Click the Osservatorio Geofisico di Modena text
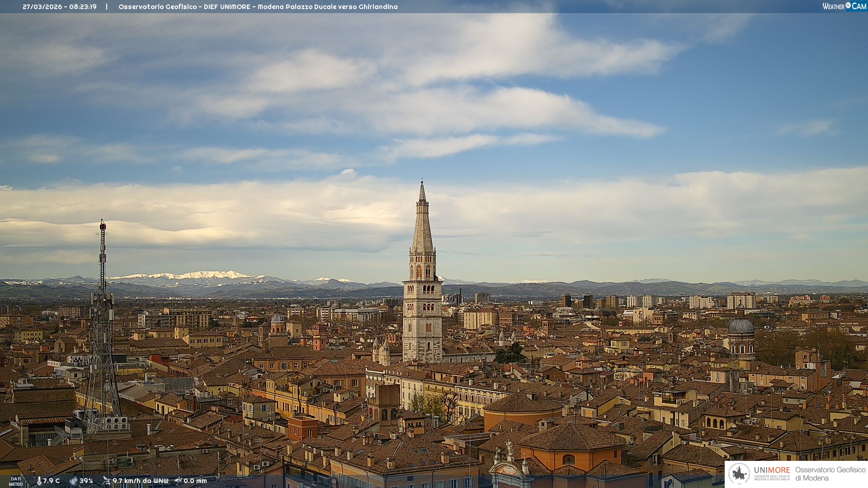Screen dimensions: 868x488 coord(830,474)
